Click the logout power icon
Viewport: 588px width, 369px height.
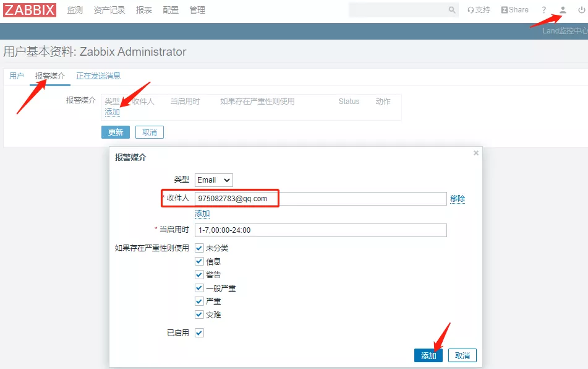581,10
